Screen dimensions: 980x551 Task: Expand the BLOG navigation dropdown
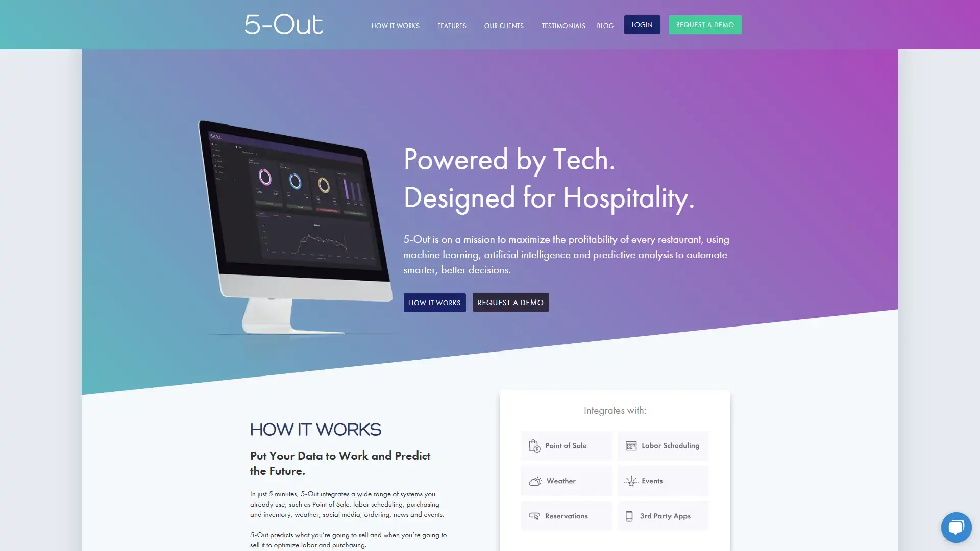pyautogui.click(x=604, y=25)
